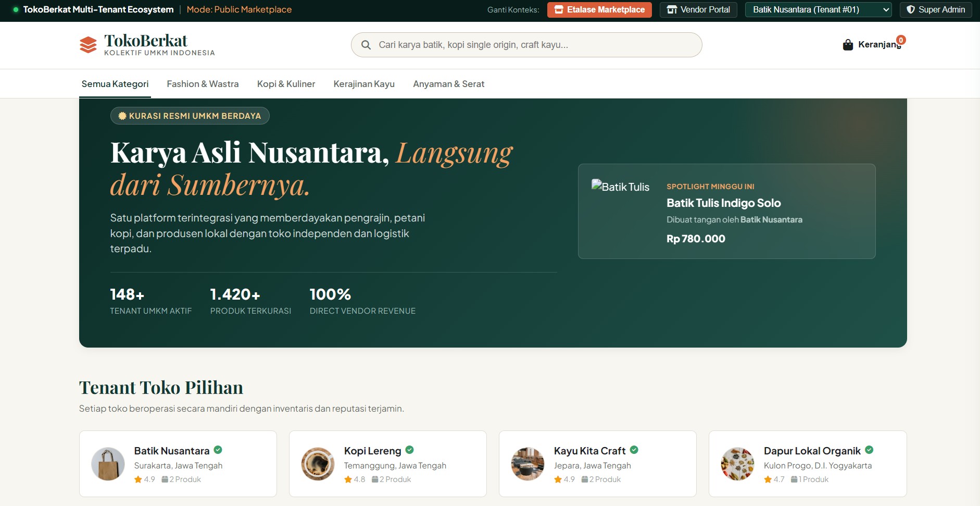Image resolution: width=980 pixels, height=506 pixels.
Task: Open the Kayu Kita Craft tenant store name
Action: pyautogui.click(x=589, y=451)
